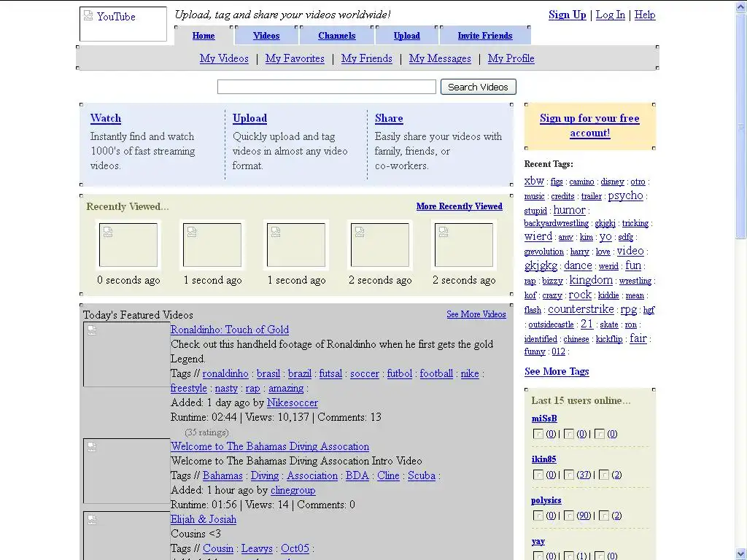The height and width of the screenshot is (560, 747).
Task: Click the ronaldinho tag
Action: click(x=225, y=373)
